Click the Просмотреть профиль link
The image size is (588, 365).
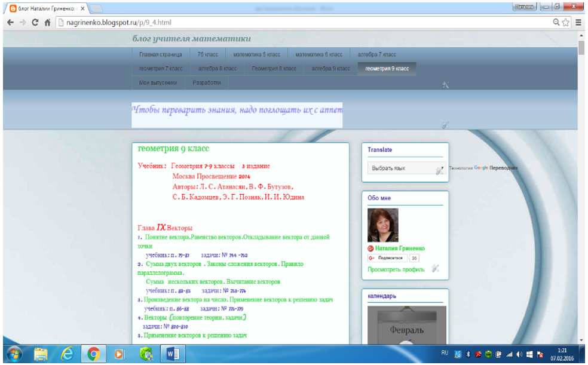coord(396,269)
